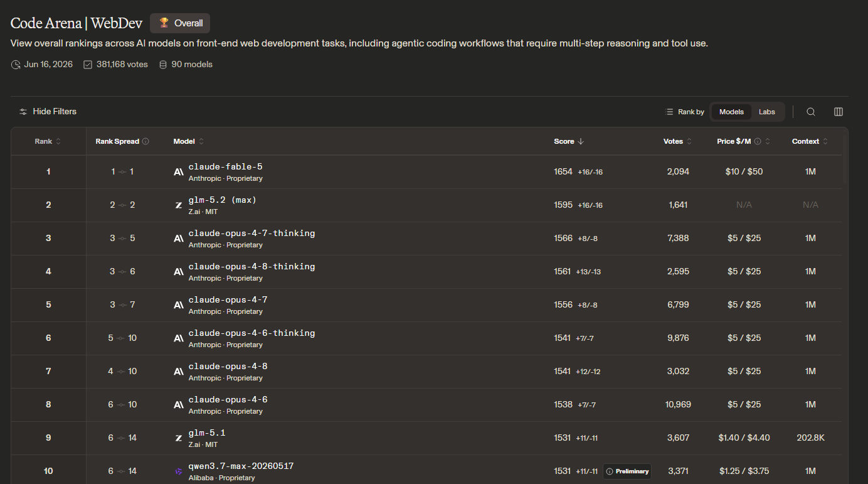This screenshot has height=484, width=868.
Task: Open the column layout icon in the toolbar
Action: pyautogui.click(x=839, y=112)
